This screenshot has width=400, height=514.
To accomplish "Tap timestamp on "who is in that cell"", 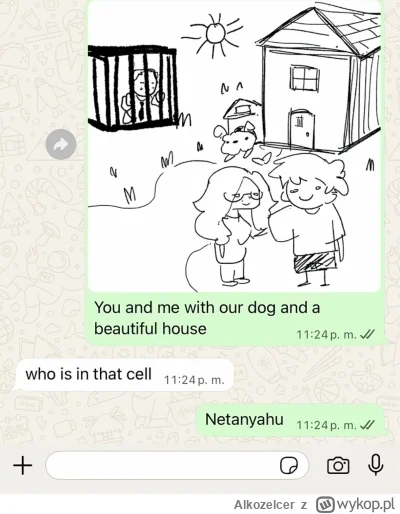I will [194, 380].
